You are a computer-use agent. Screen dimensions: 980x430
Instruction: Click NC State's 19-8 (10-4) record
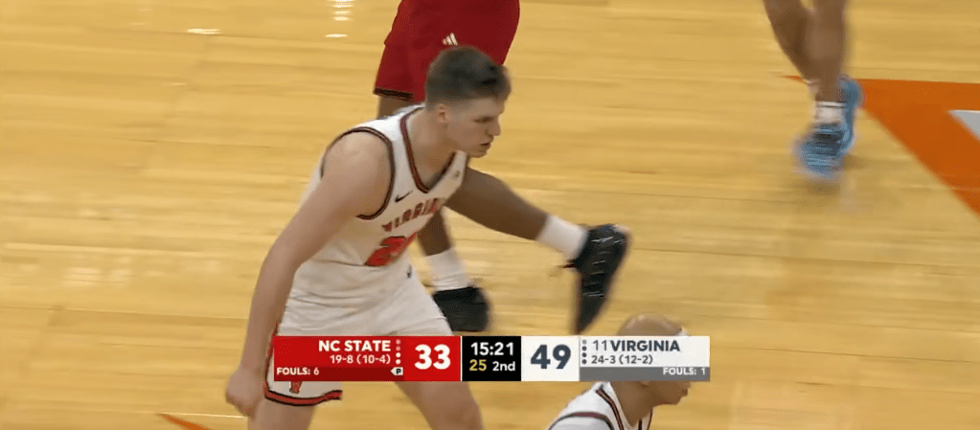click(x=360, y=359)
